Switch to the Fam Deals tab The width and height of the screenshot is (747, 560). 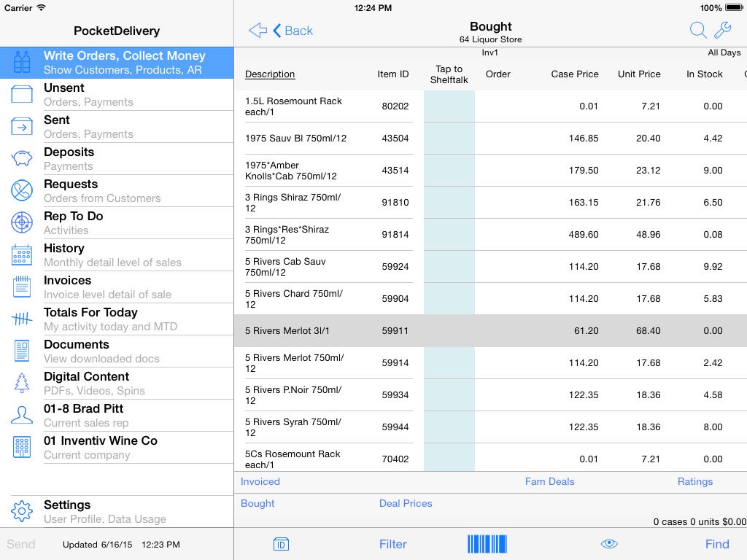coord(550,481)
